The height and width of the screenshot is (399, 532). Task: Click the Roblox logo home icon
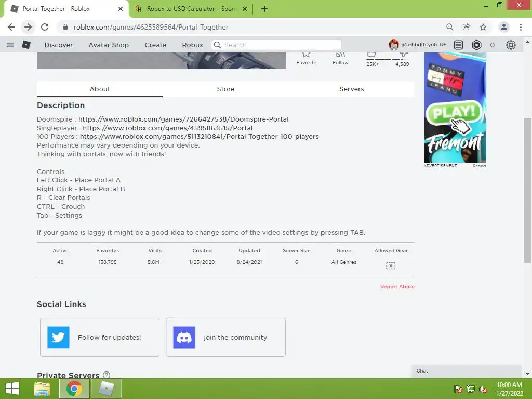click(26, 45)
